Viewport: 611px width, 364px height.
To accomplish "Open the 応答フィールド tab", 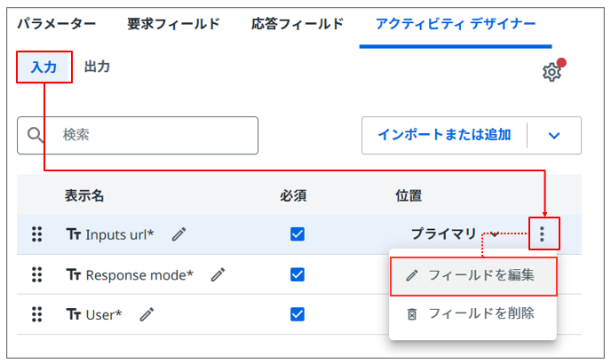I will tap(297, 24).
